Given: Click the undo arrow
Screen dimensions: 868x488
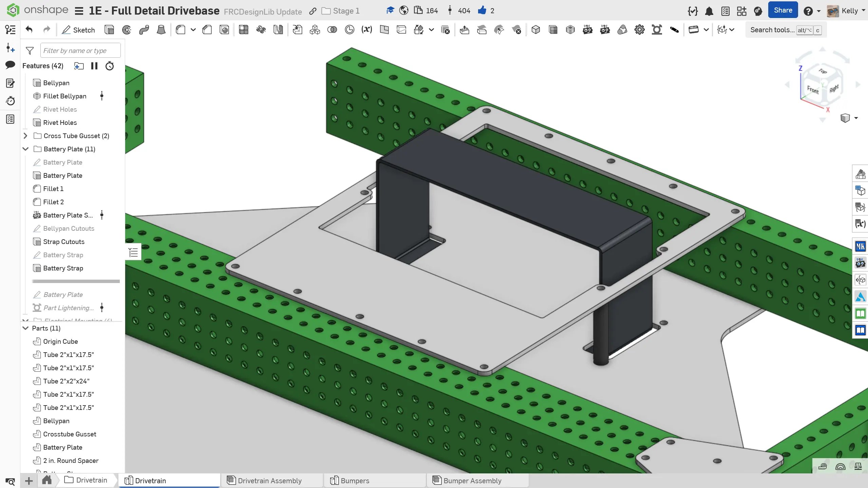Looking at the screenshot, I should 29,30.
